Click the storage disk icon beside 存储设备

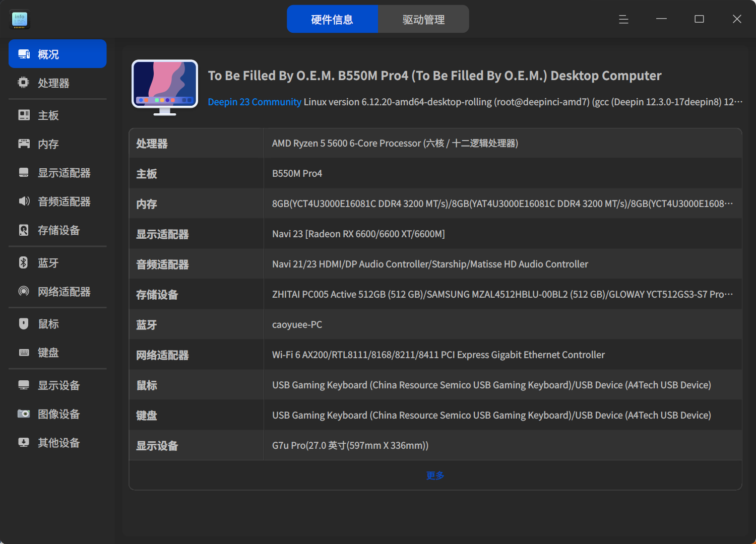[24, 230]
